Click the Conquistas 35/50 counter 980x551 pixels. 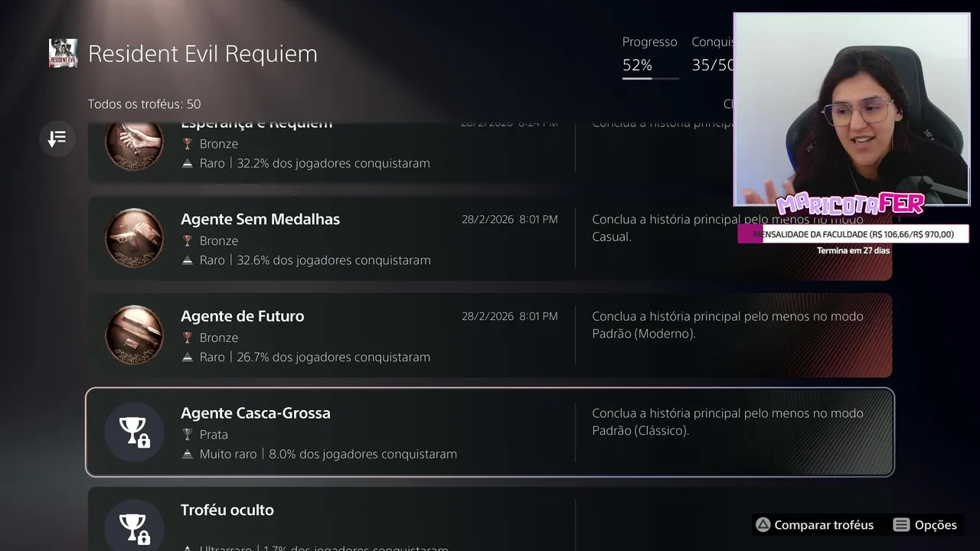[713, 54]
